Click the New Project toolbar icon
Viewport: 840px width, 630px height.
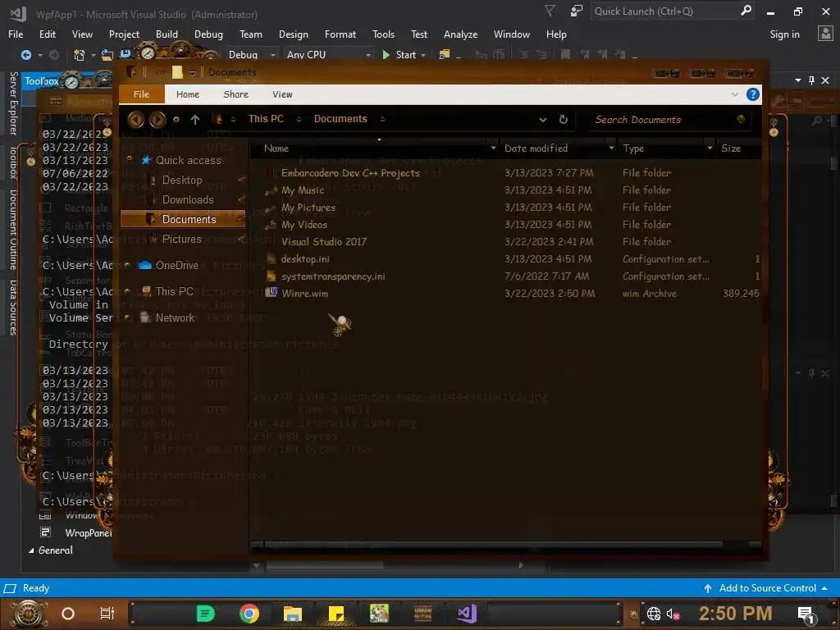(80, 55)
